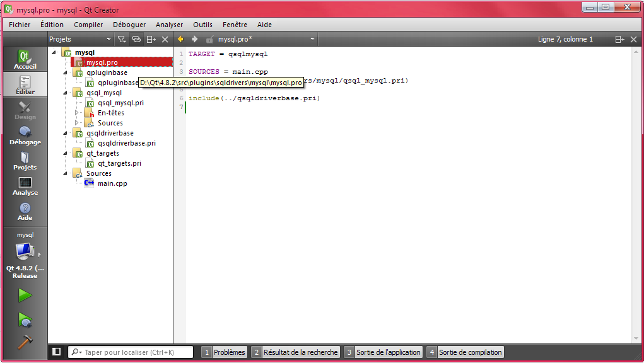Open the Analyse mode

click(x=25, y=186)
